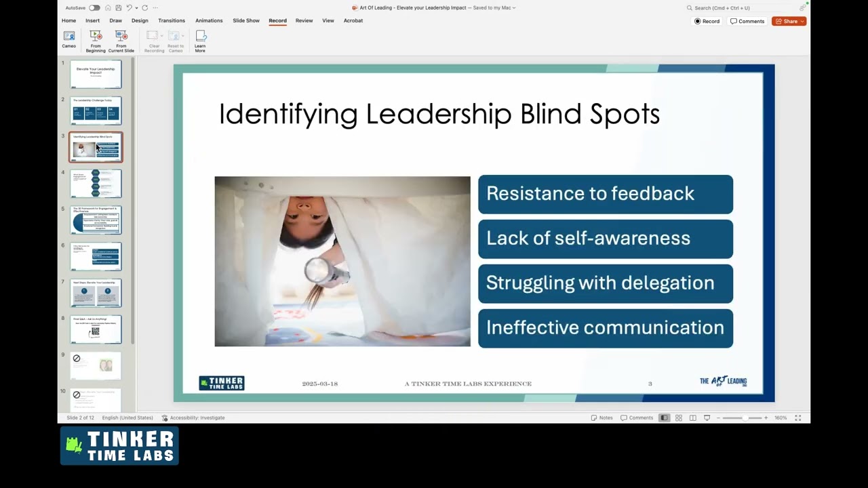The width and height of the screenshot is (868, 488).
Task: Open Comments from the status bar
Action: pyautogui.click(x=637, y=418)
